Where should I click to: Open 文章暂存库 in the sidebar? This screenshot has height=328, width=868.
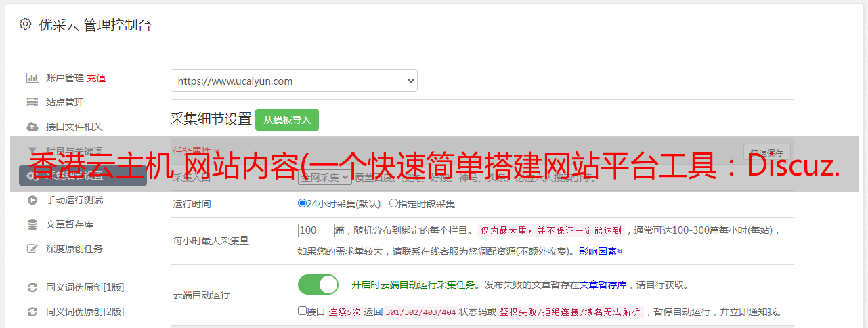click(70, 224)
